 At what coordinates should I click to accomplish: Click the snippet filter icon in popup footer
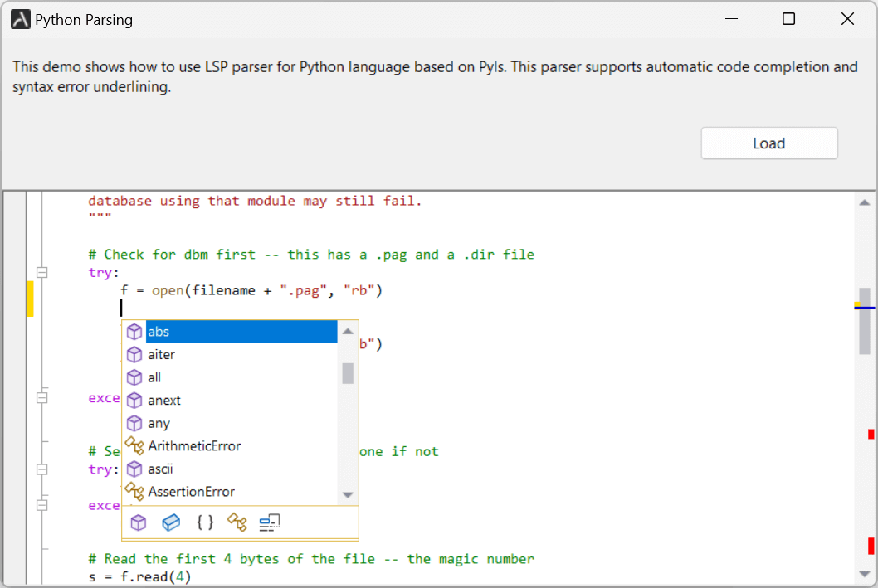tap(270, 522)
